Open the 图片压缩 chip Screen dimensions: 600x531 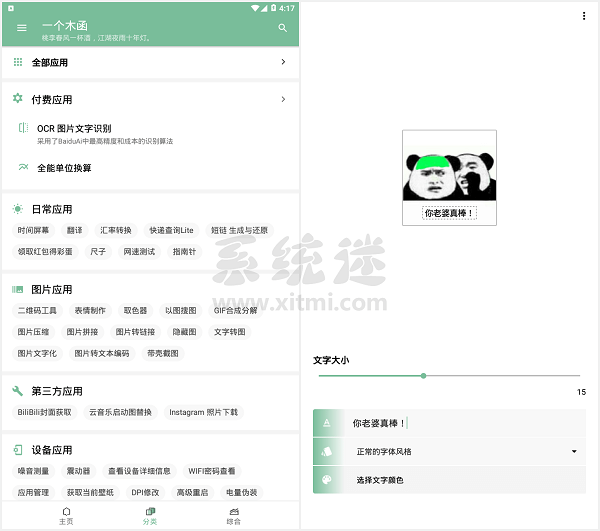(x=33, y=332)
